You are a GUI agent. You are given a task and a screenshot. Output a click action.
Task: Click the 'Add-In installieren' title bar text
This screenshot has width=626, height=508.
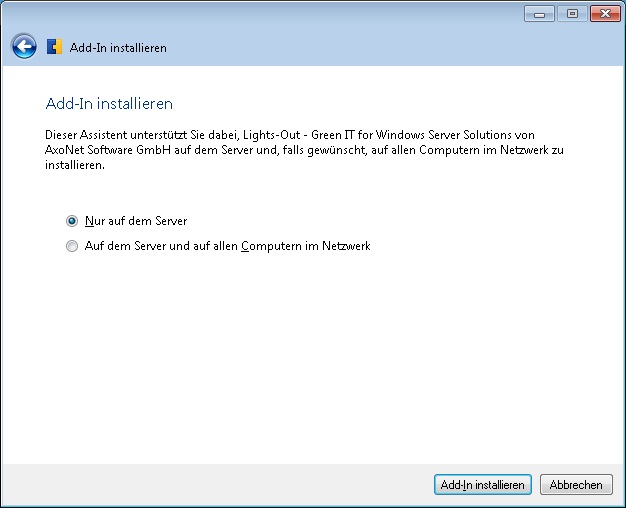(x=118, y=48)
